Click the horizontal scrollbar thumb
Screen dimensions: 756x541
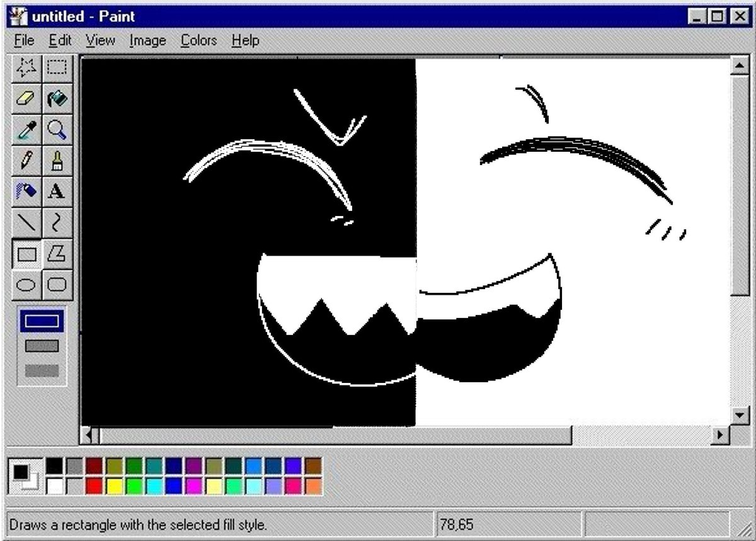pyautogui.click(x=335, y=435)
